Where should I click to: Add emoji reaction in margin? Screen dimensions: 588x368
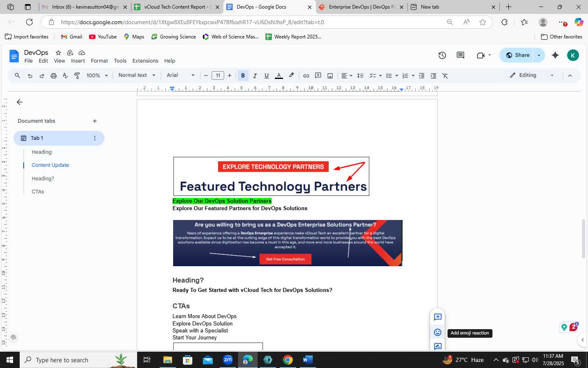coord(438,332)
